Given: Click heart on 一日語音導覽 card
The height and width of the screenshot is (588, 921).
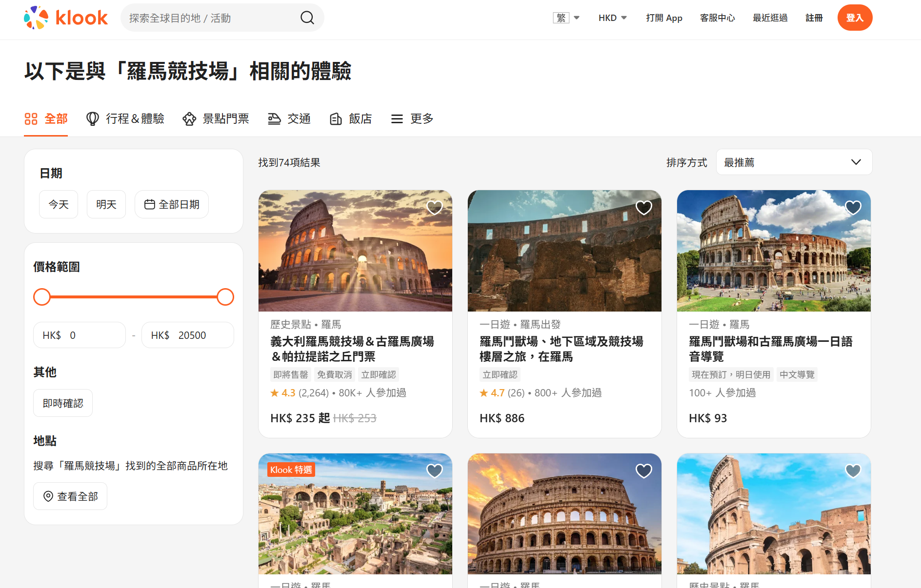Looking at the screenshot, I should point(853,208).
